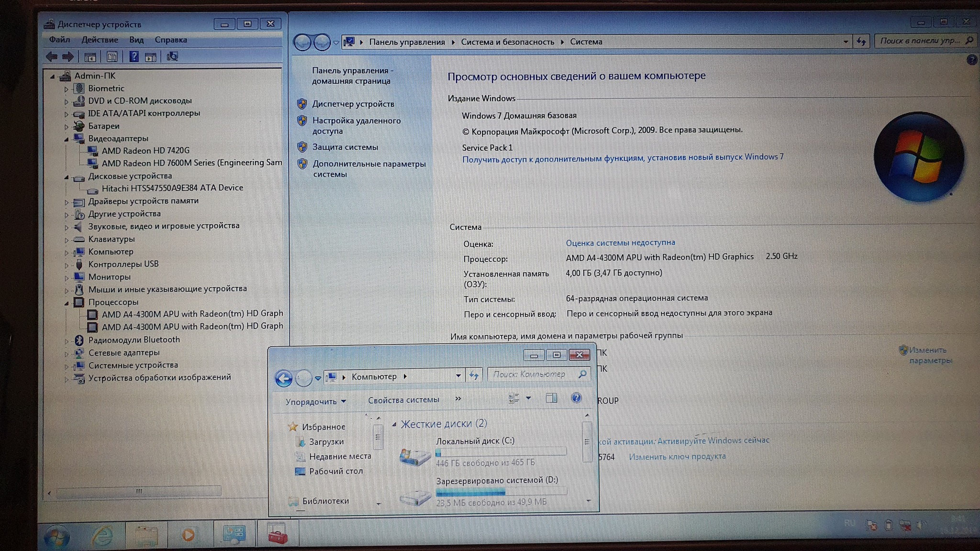
Task: Open the Упорядочить dropdown menu
Action: pyautogui.click(x=315, y=402)
